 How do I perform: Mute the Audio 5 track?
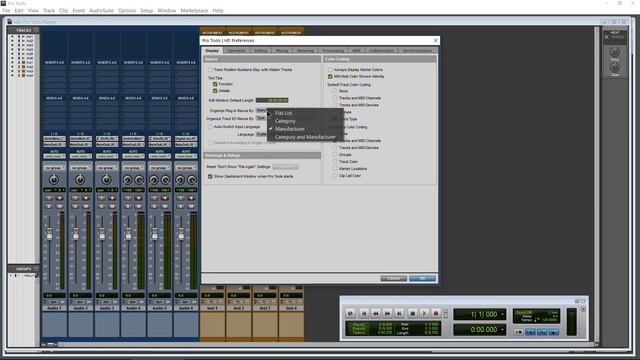(x=165, y=206)
